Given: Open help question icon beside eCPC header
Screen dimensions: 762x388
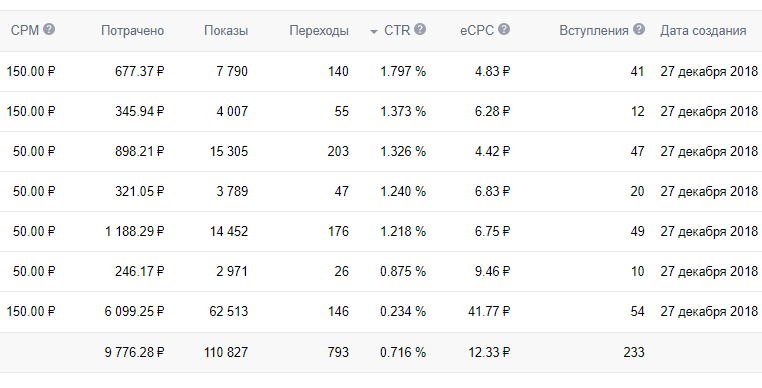Looking at the screenshot, I should point(504,30).
